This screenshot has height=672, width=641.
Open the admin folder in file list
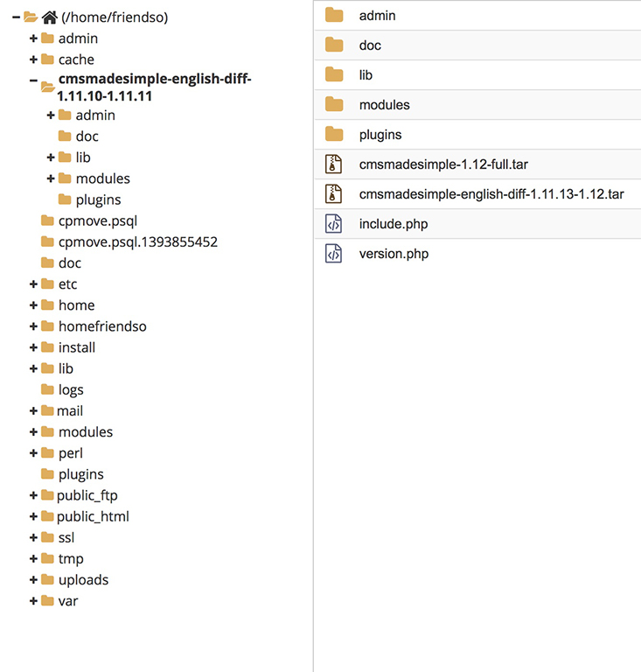(x=377, y=16)
